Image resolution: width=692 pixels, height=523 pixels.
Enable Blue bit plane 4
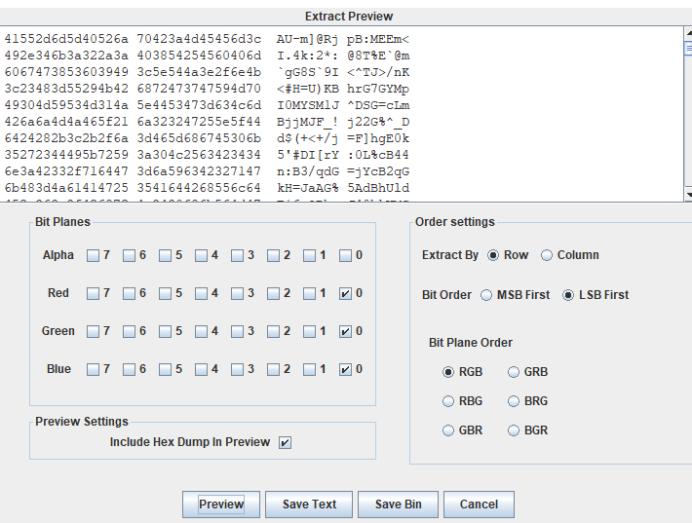coord(201,369)
